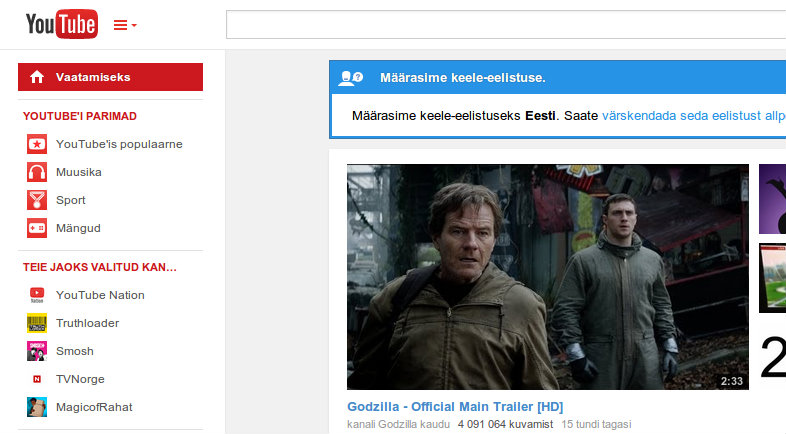Click the YouTube Nation channel icon
This screenshot has height=434, width=786.
point(37,295)
